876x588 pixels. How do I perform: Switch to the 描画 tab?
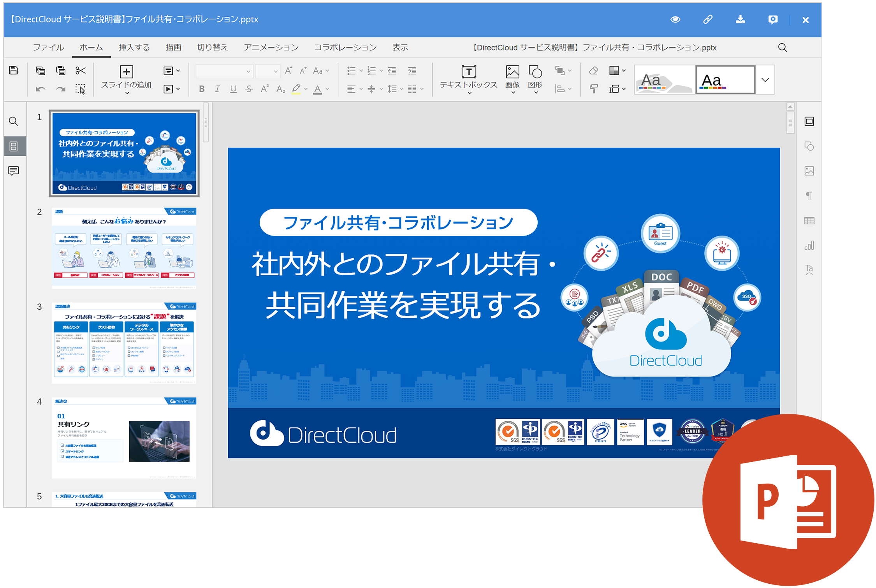click(173, 48)
